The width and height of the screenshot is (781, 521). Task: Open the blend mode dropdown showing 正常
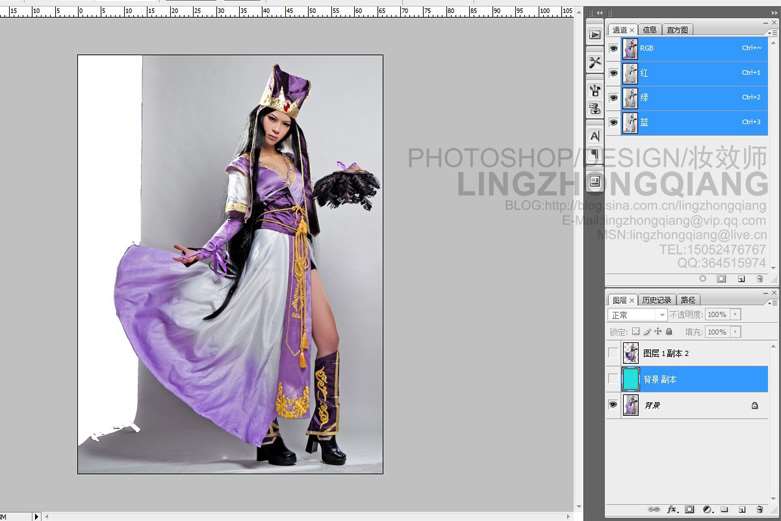(x=638, y=315)
